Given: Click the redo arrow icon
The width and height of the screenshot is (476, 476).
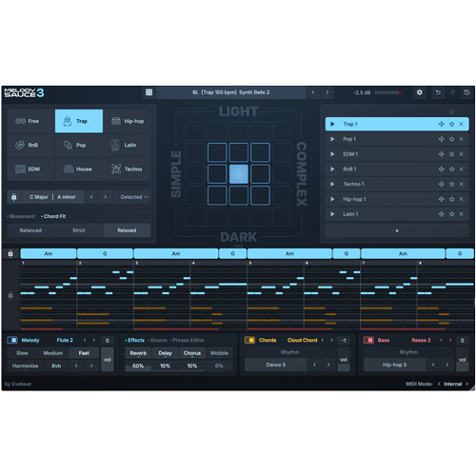Looking at the screenshot, I should (x=452, y=92).
